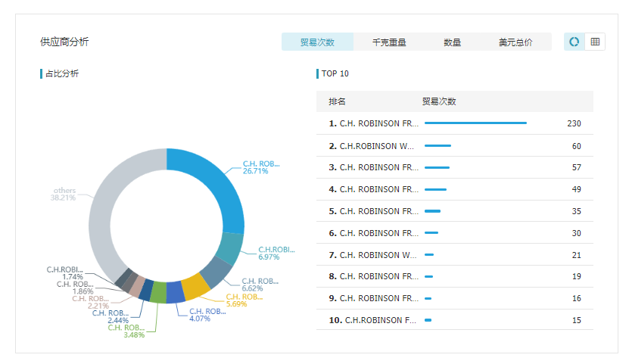The width and height of the screenshot is (629, 364).
Task: Click rank 1 progress bar
Action: click(x=475, y=123)
